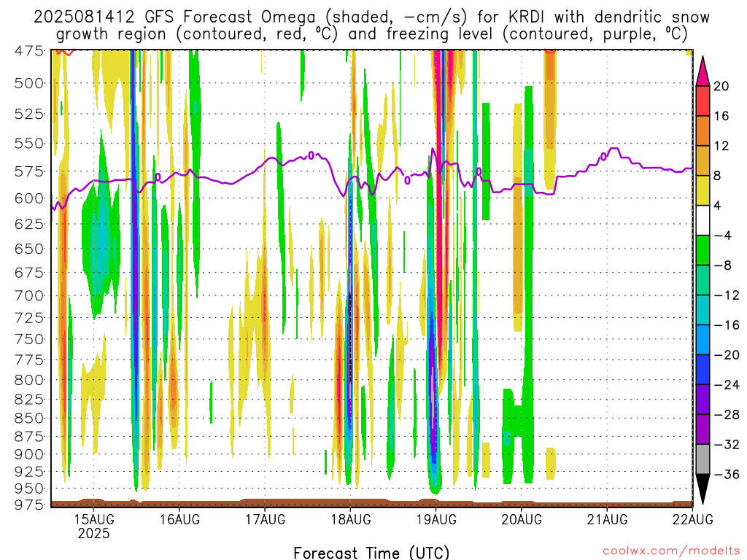The image size is (747, 560).
Task: Click the pink top arrow of colorbar
Action: tap(703, 71)
